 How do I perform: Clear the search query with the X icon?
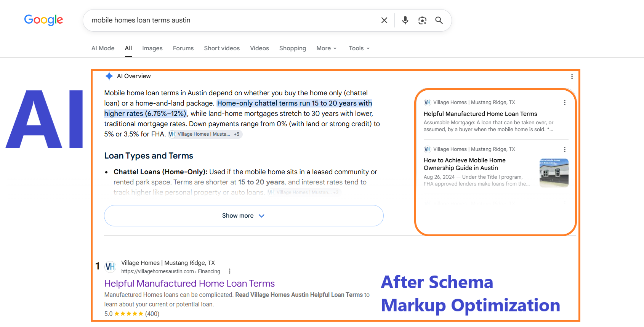click(x=384, y=20)
